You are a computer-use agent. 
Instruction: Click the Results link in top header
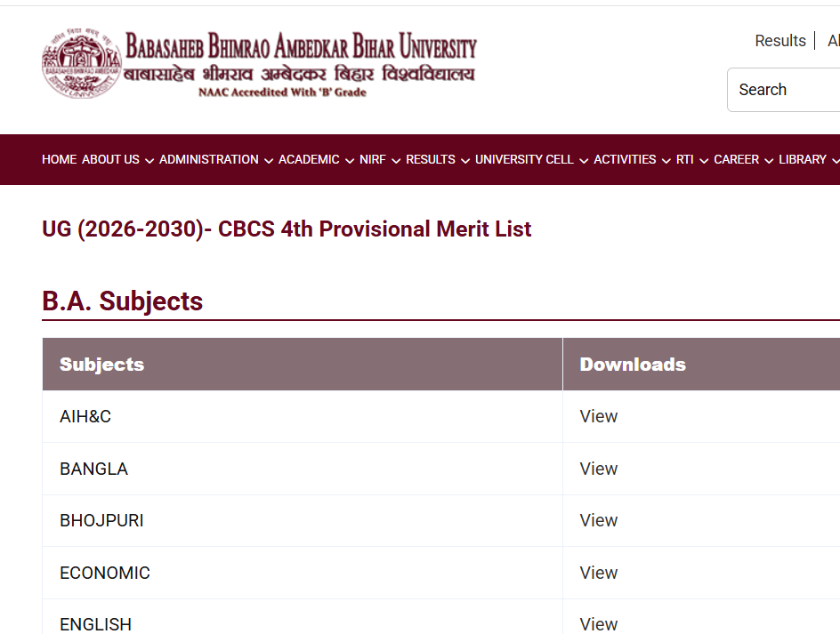click(780, 41)
